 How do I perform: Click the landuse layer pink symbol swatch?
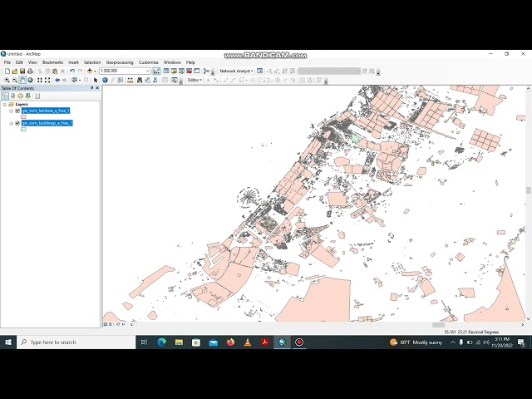coord(23,116)
